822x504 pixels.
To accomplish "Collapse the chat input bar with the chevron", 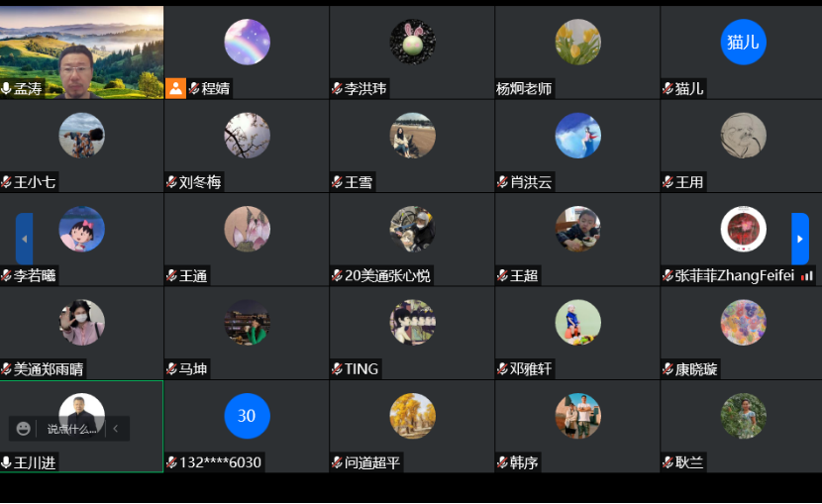I will click(116, 429).
